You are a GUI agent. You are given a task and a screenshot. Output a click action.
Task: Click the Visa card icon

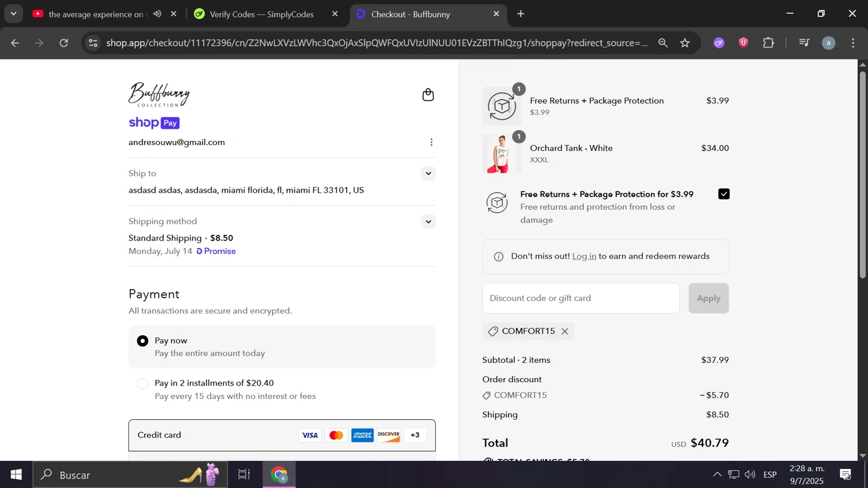click(310, 435)
